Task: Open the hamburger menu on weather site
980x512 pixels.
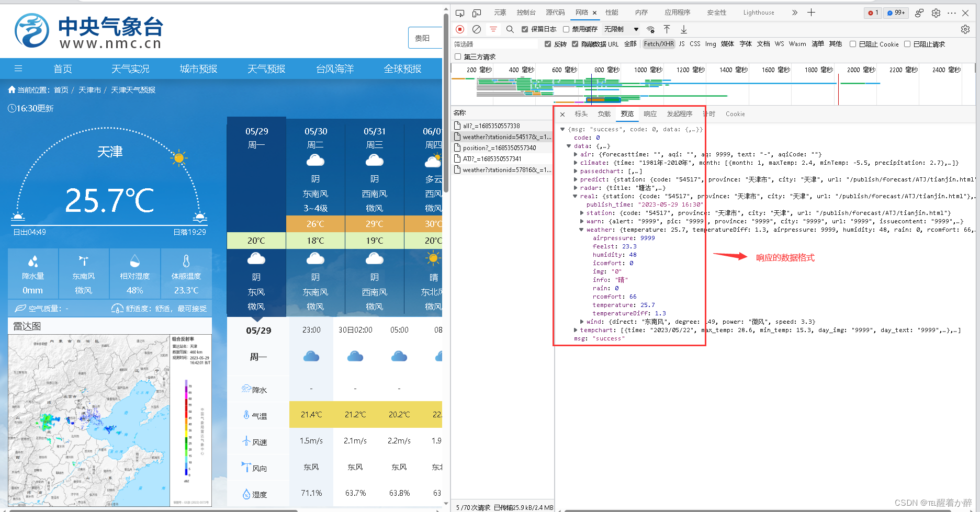Action: (18, 69)
